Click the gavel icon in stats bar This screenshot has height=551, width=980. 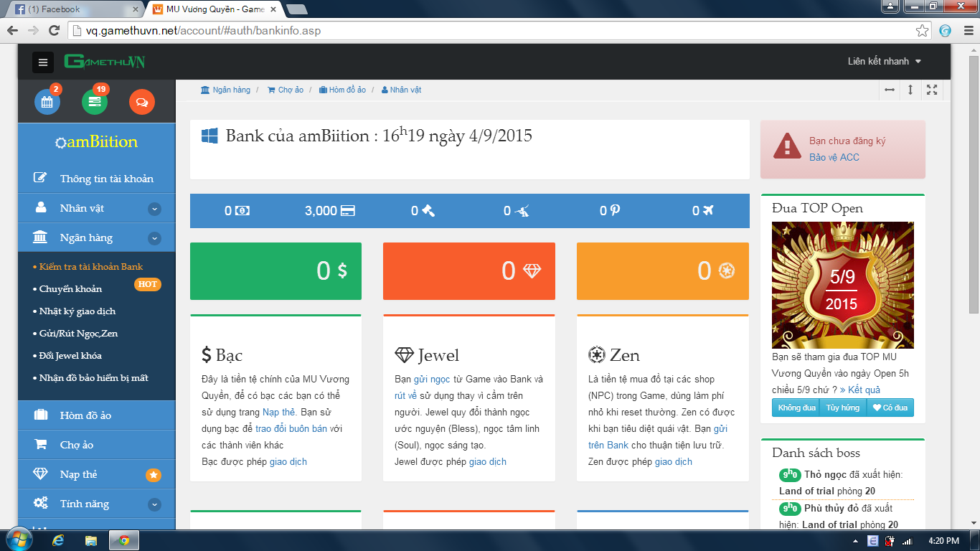[x=428, y=211]
